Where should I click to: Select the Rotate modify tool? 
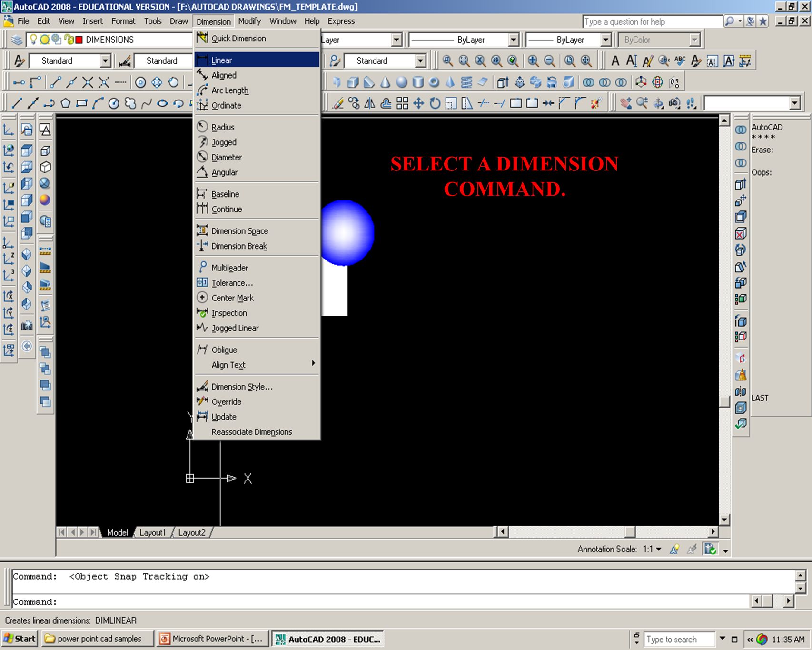[435, 103]
